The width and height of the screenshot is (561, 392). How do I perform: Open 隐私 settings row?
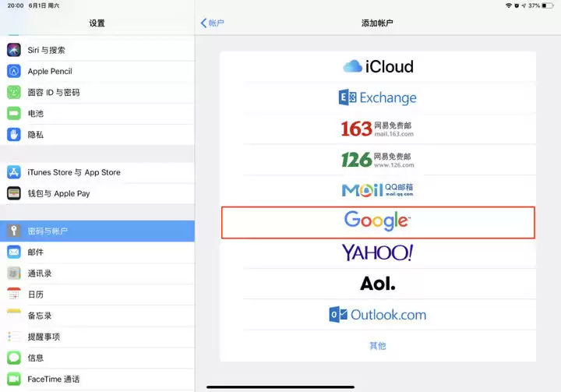point(97,134)
